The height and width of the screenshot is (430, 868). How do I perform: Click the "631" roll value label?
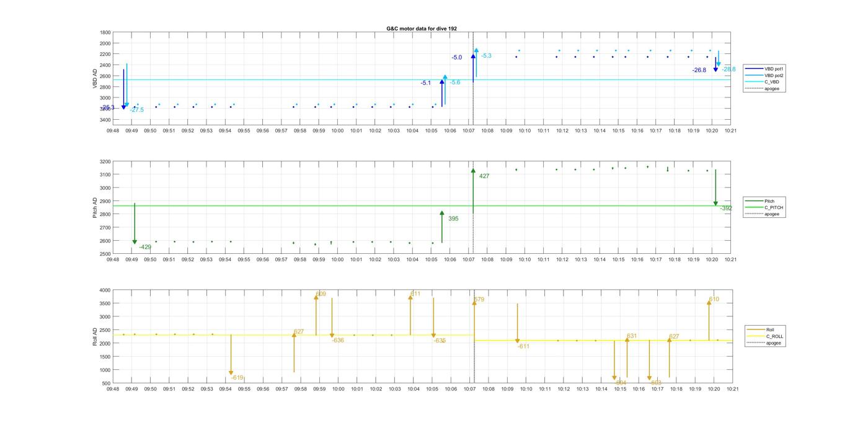pyautogui.click(x=632, y=336)
